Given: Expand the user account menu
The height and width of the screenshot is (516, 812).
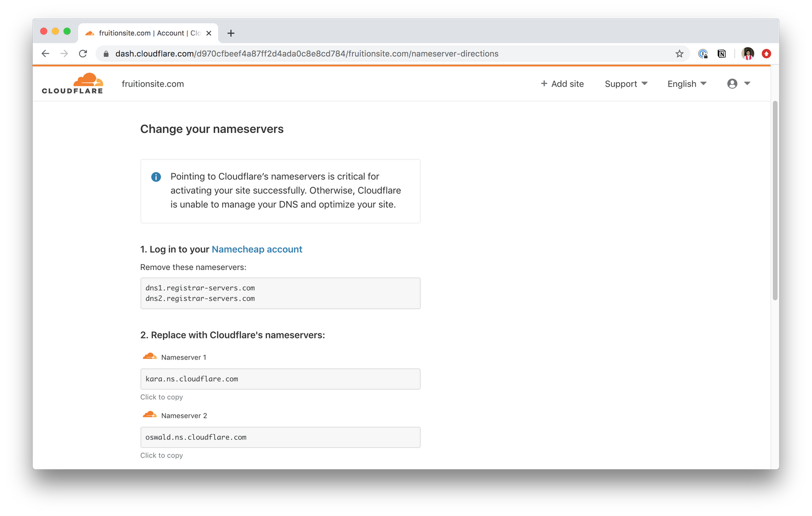Looking at the screenshot, I should pos(738,84).
